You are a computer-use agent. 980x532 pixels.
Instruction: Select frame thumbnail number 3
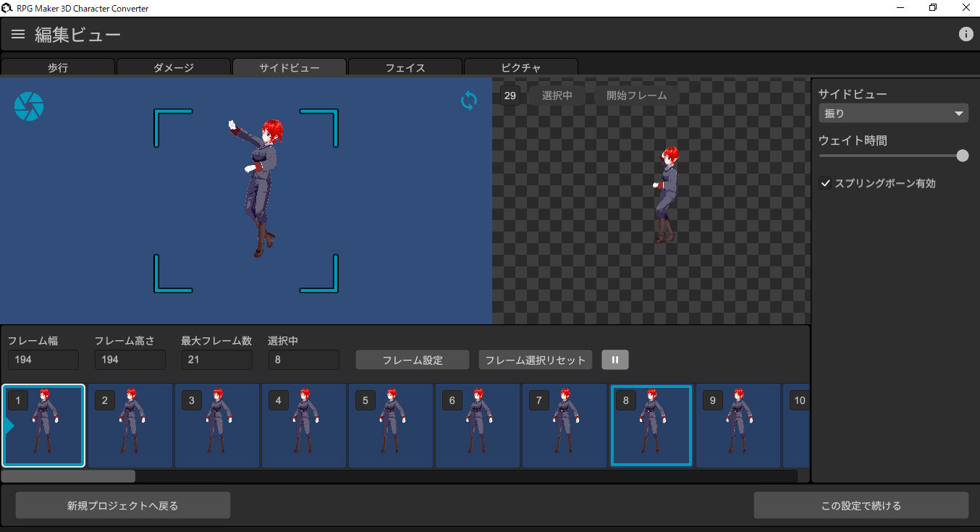click(217, 426)
